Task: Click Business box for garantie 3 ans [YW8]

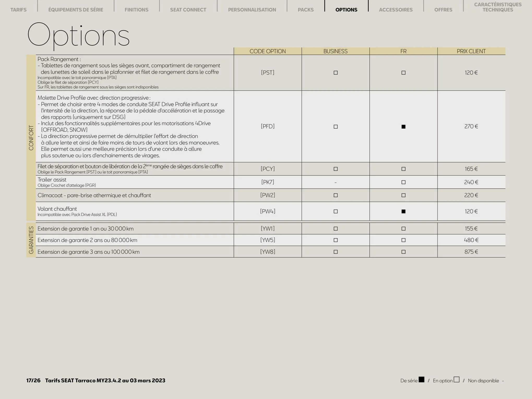Action: pyautogui.click(x=336, y=252)
